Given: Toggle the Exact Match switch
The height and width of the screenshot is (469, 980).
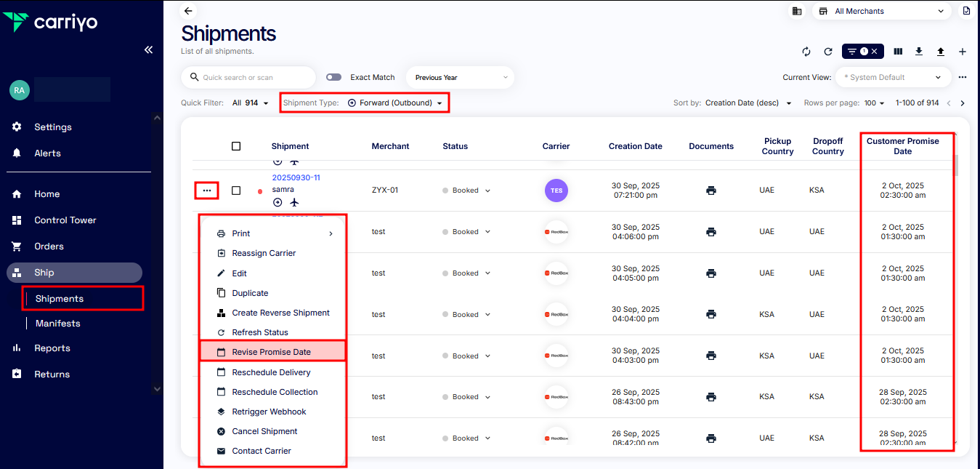Looking at the screenshot, I should click(x=333, y=77).
